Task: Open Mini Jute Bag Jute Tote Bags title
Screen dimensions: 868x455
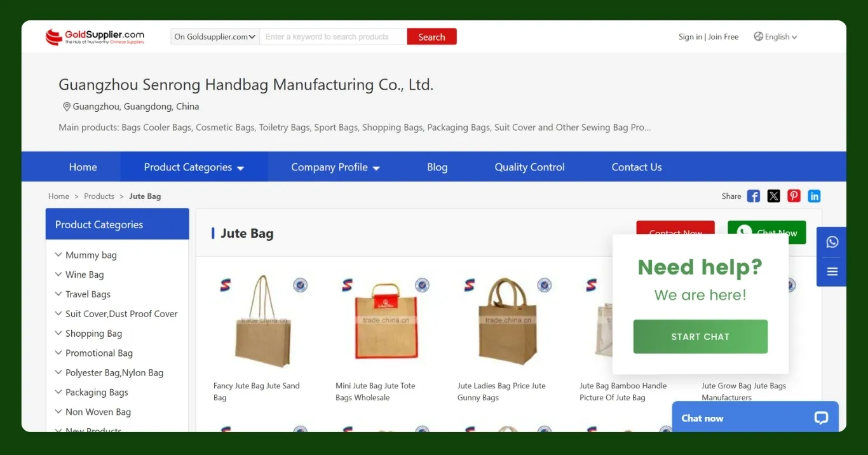Action: [376, 391]
